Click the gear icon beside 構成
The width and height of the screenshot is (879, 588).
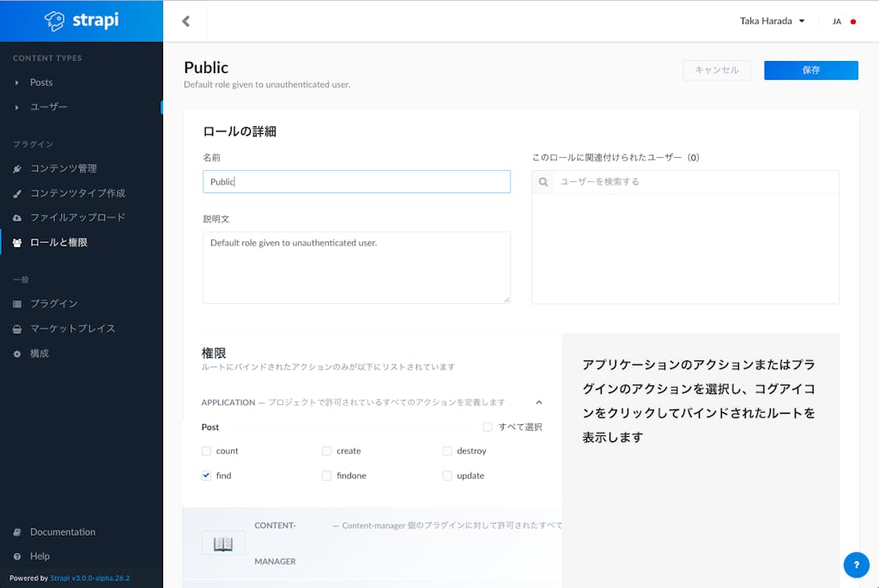coord(17,354)
